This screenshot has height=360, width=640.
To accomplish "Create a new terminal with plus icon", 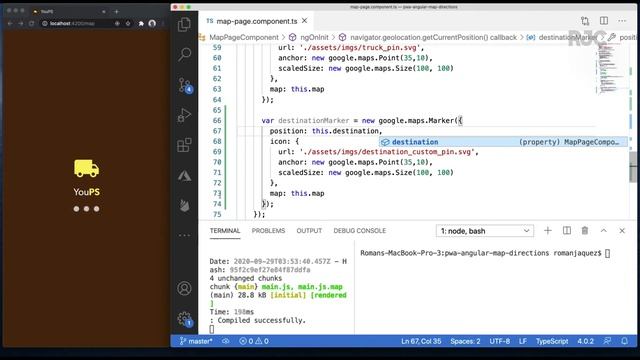I will coord(548,231).
